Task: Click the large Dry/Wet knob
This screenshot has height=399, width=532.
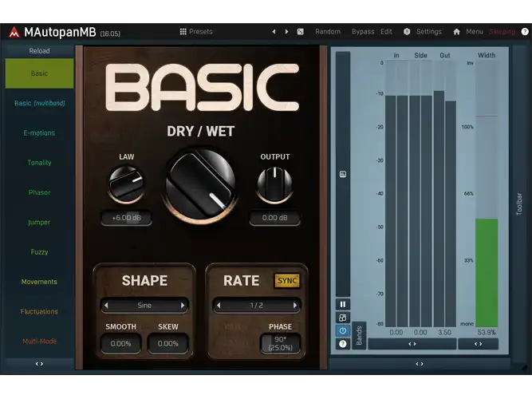Action: 200,185
